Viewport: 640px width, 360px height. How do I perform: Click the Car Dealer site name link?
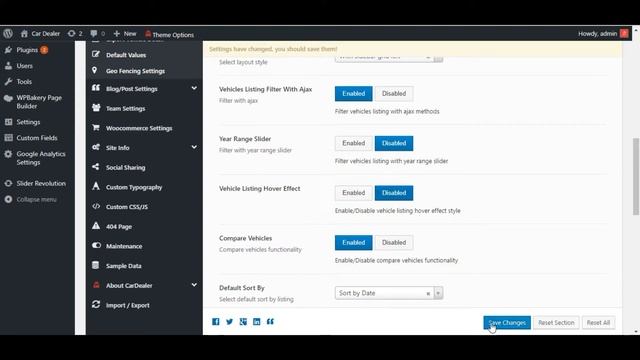coord(46,33)
